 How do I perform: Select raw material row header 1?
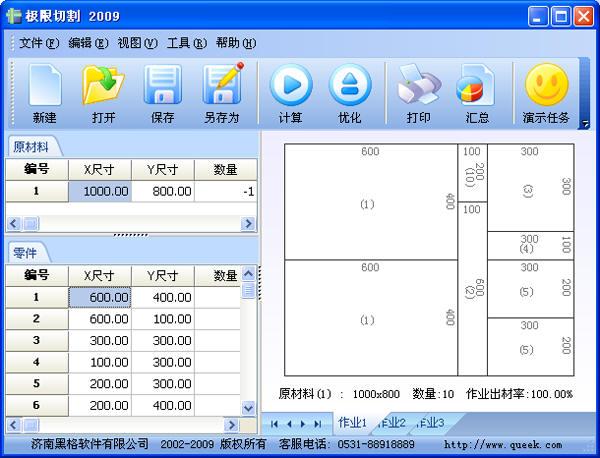tap(37, 191)
